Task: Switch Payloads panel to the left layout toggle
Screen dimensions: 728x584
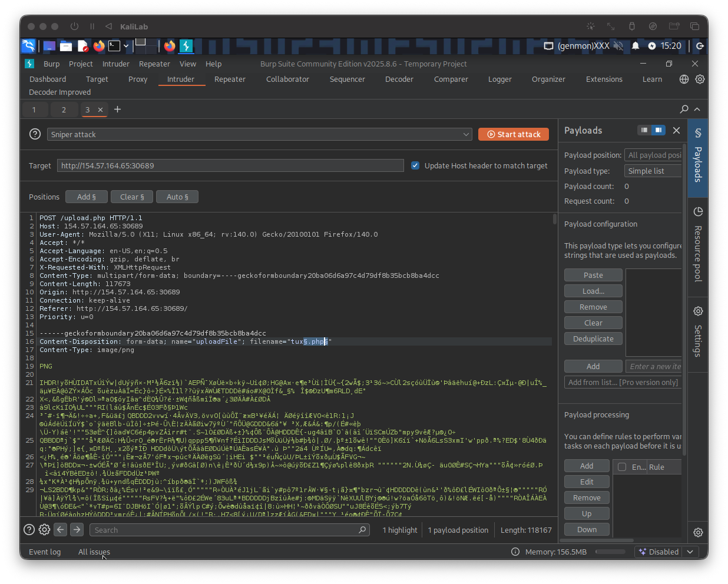Action: [644, 130]
